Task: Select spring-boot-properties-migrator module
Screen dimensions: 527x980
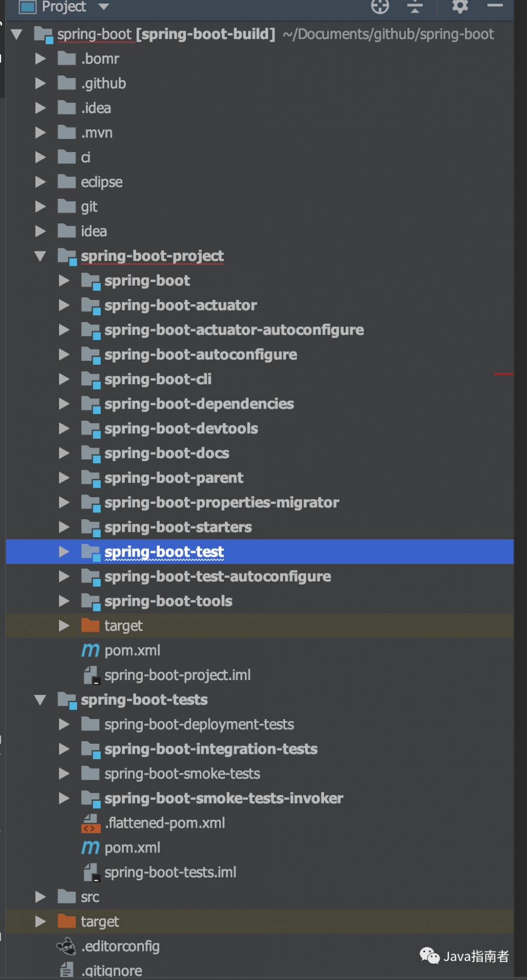Action: (x=222, y=502)
